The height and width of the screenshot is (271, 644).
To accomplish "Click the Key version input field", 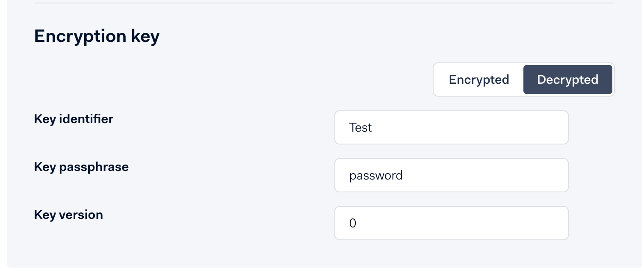I will tap(451, 223).
